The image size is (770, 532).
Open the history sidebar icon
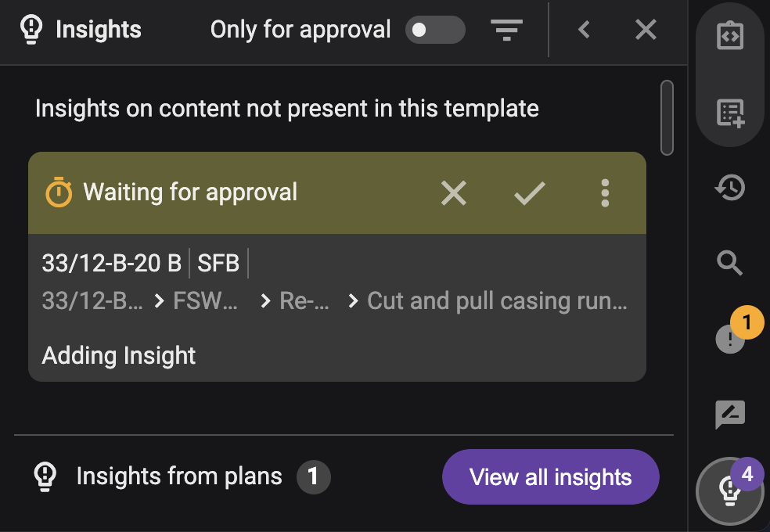click(x=730, y=188)
